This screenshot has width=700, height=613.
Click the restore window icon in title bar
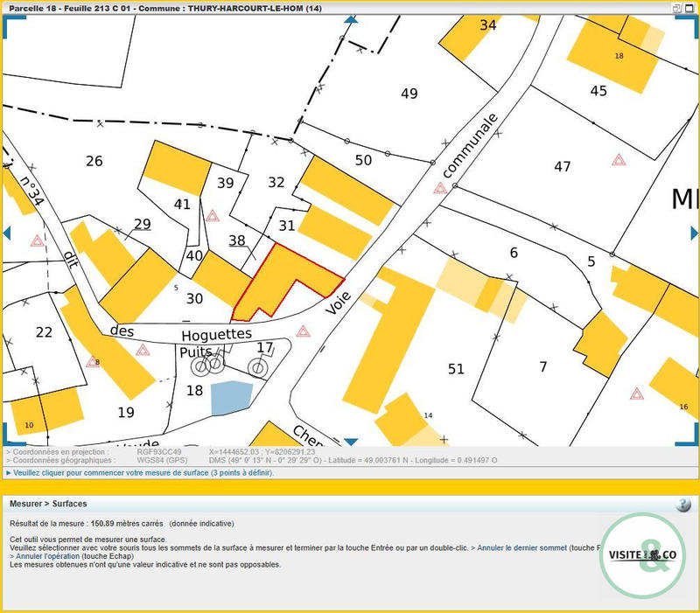[x=677, y=7]
